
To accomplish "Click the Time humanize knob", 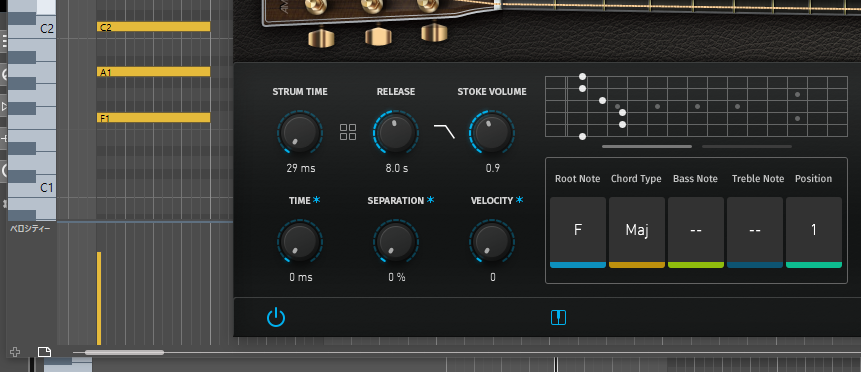I will pyautogui.click(x=300, y=242).
